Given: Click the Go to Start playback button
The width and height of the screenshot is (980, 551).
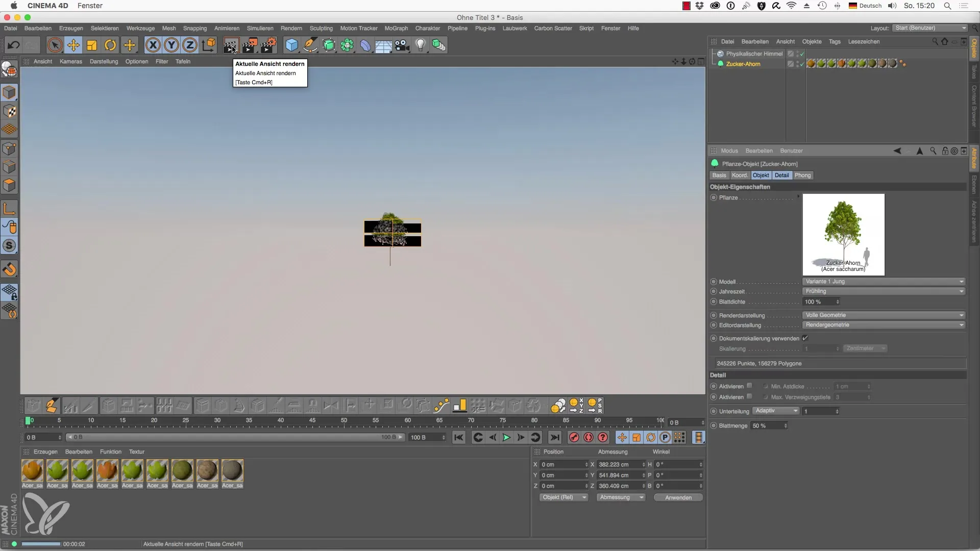Looking at the screenshot, I should pos(459,437).
